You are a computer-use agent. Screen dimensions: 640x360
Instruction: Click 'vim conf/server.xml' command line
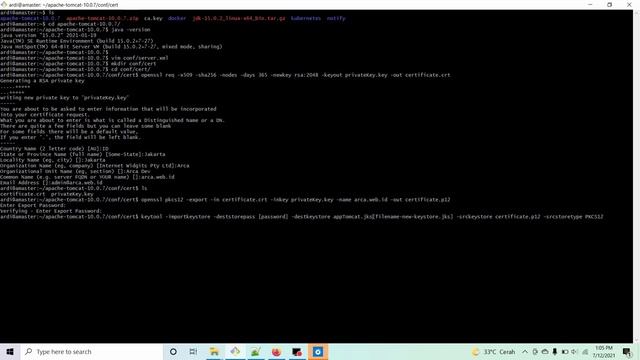click(84, 58)
